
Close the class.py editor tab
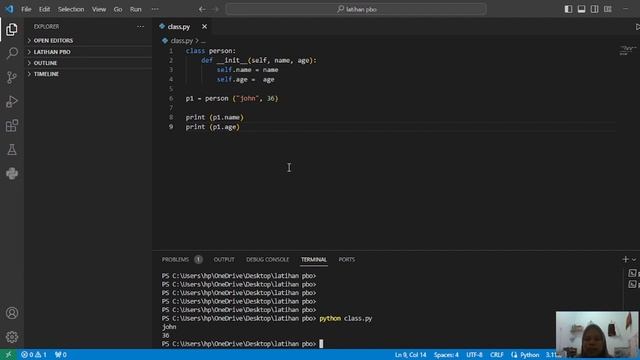click(204, 27)
